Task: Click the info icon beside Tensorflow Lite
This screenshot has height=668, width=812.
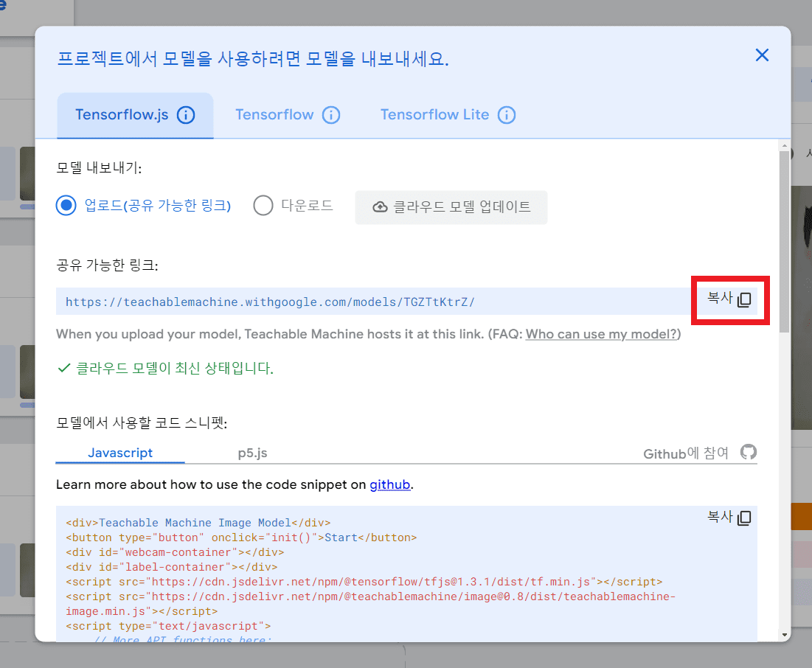Action: point(507,115)
